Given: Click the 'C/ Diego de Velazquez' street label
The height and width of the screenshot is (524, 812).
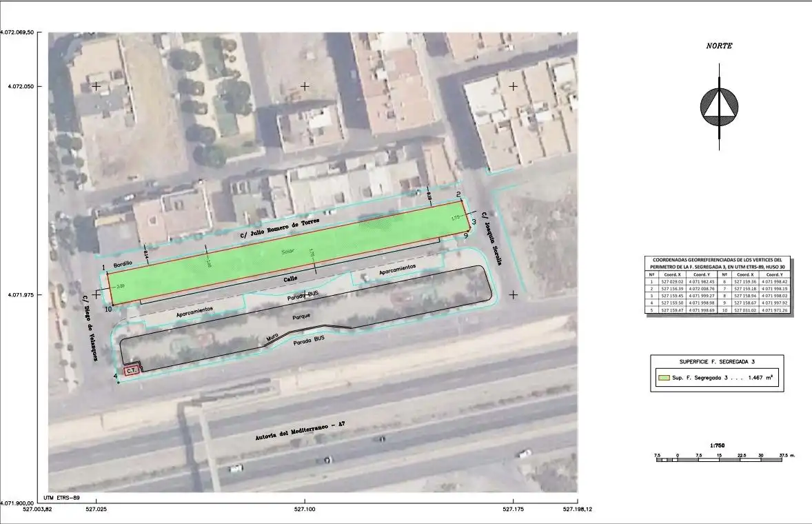Looking at the screenshot, I should click(x=90, y=327).
